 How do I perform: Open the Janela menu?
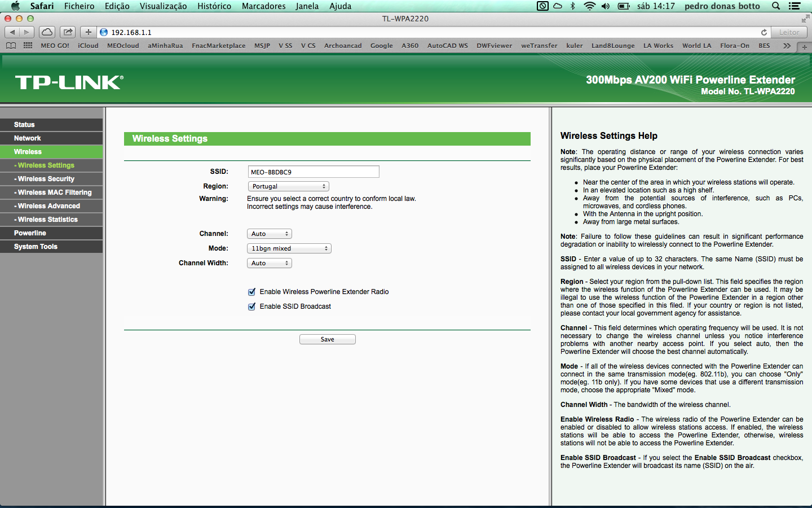click(x=307, y=6)
